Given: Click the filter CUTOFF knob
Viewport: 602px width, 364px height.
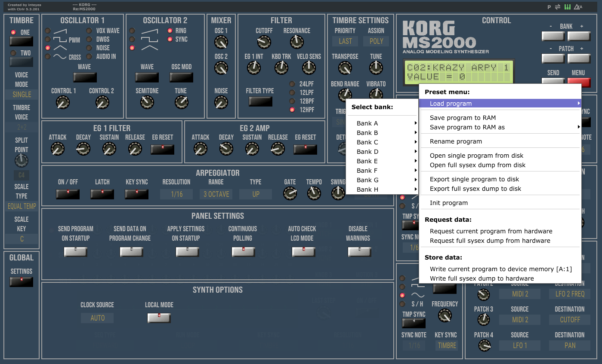Looking at the screenshot, I should point(264,42).
